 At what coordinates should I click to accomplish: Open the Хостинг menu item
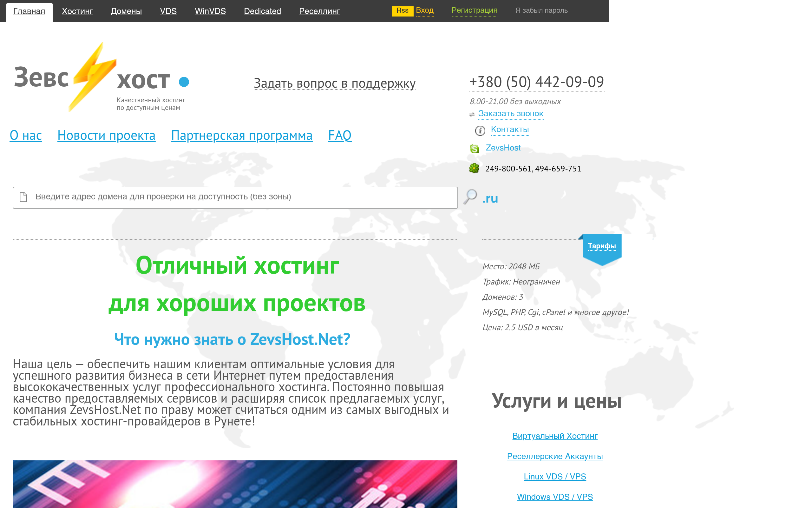[77, 11]
